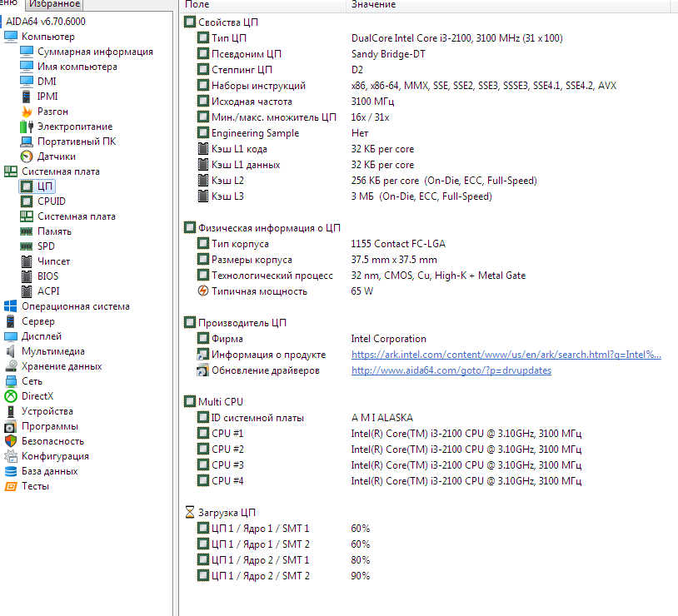Click the Память memory module icon
This screenshot has height=616, width=678.
(27, 231)
